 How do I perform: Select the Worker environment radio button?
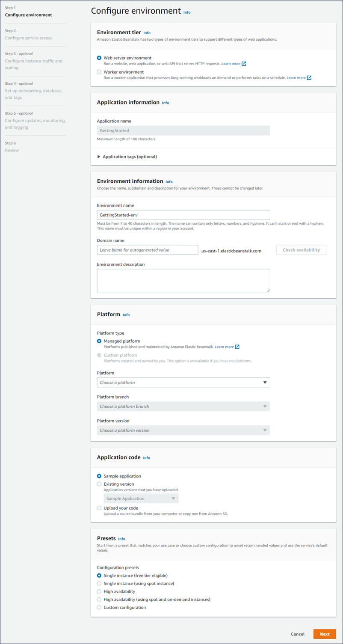[x=99, y=71]
